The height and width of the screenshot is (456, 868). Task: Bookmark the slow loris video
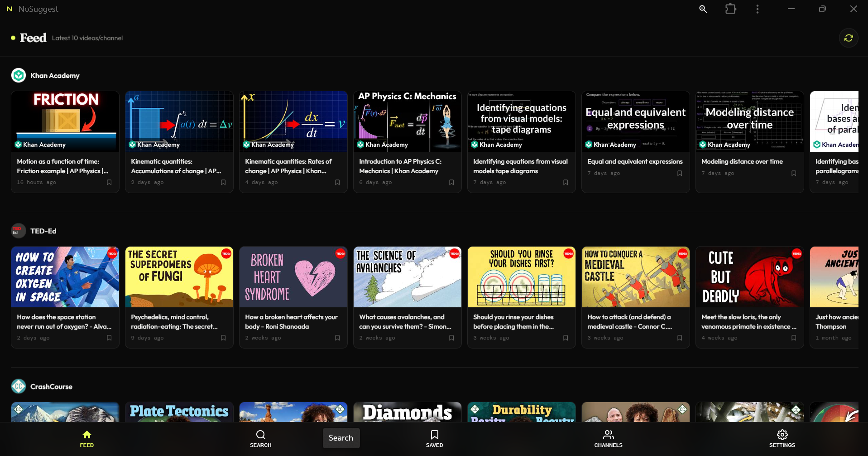794,338
